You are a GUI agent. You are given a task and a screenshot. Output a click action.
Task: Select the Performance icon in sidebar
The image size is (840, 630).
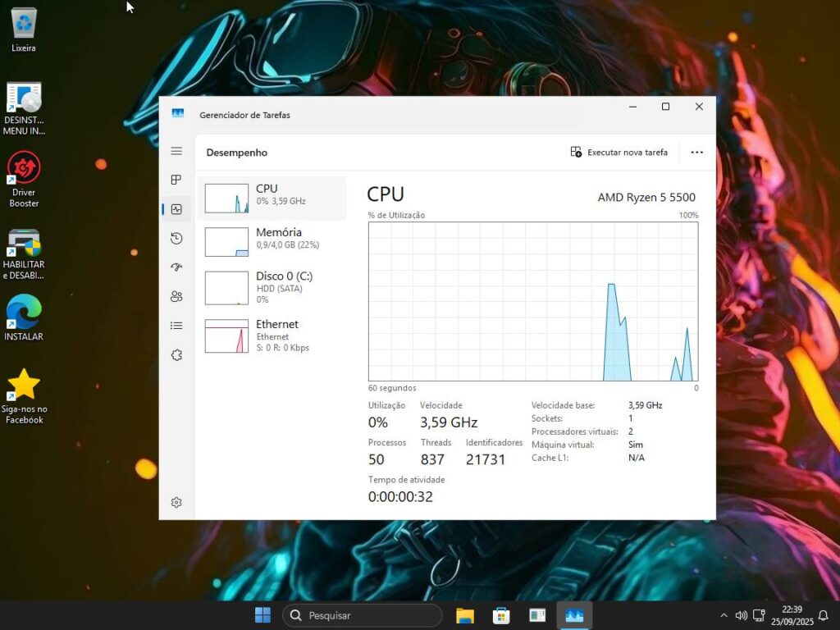(176, 209)
